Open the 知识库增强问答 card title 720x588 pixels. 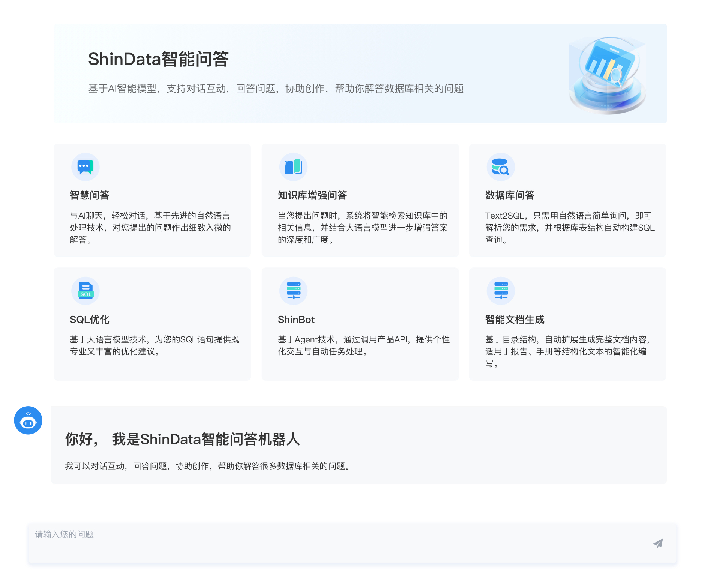(312, 195)
